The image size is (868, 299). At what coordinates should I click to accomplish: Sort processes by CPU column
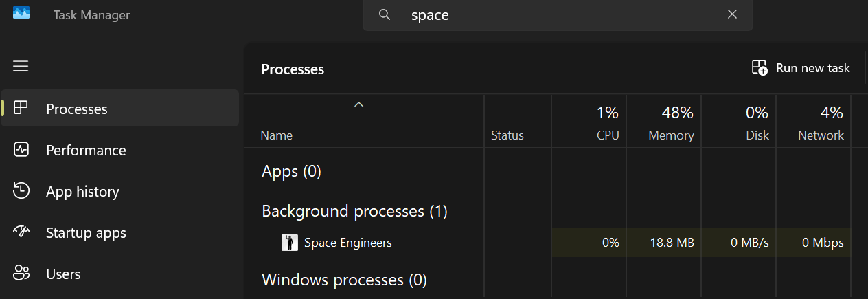[607, 135]
